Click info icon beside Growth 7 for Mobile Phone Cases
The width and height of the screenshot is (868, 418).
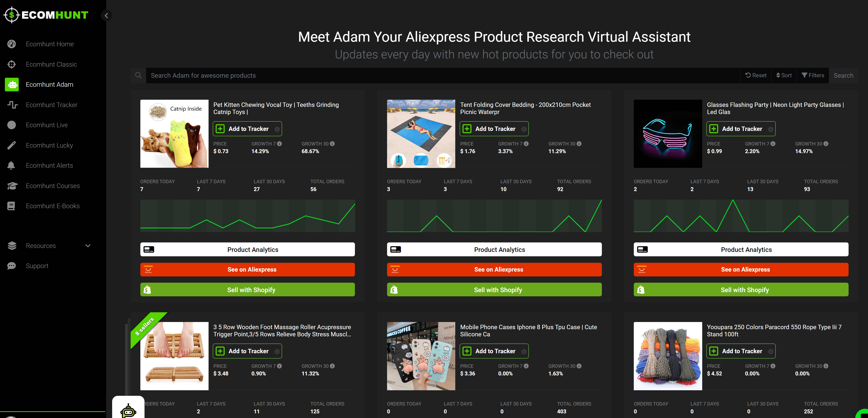[526, 366]
